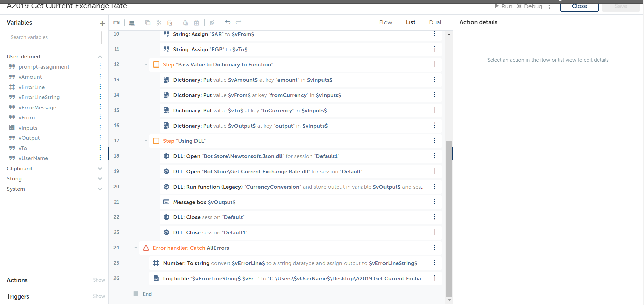Show the Triggers panel

pos(99,296)
